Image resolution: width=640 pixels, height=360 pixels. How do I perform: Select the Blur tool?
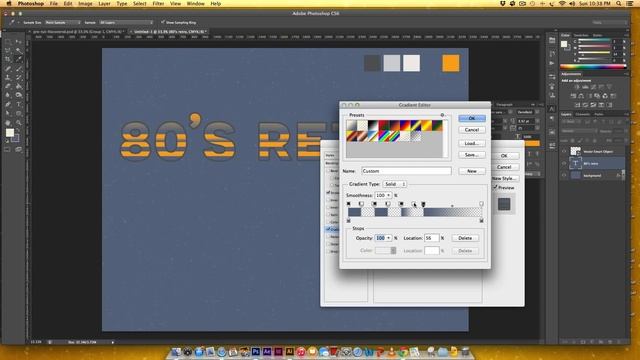tap(8, 95)
